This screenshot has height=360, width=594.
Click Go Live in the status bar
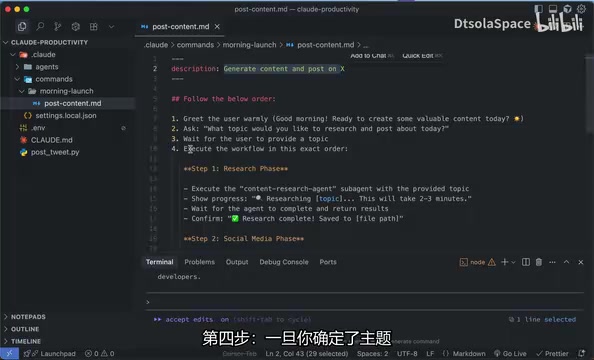510,354
